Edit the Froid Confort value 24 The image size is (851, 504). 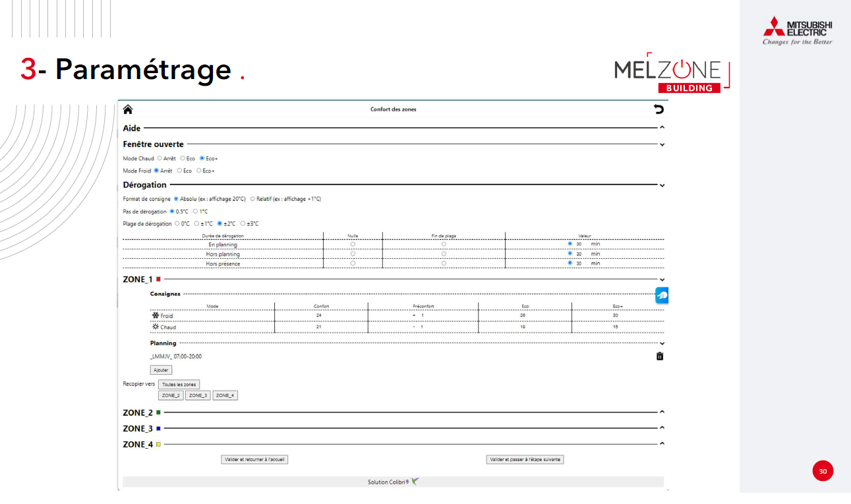(319, 316)
